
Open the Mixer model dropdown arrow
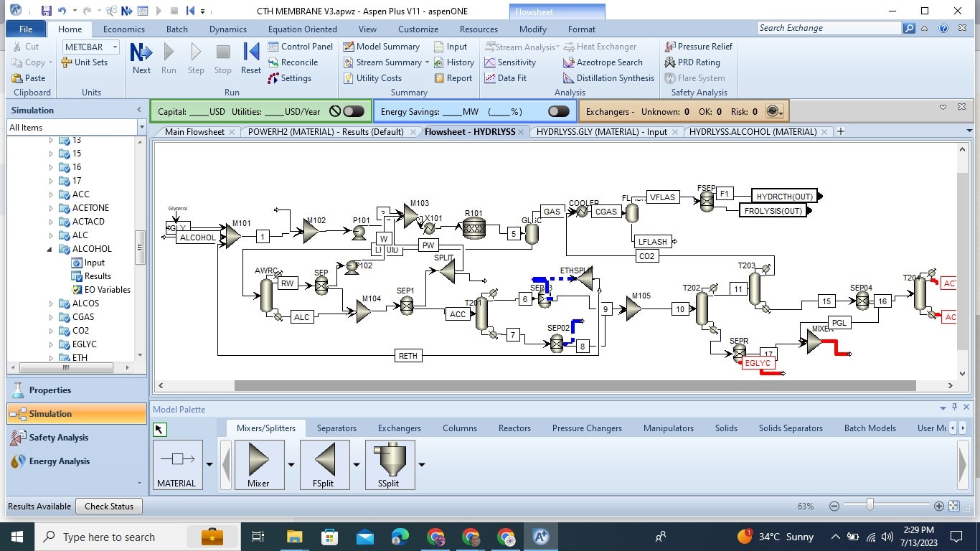291,465
